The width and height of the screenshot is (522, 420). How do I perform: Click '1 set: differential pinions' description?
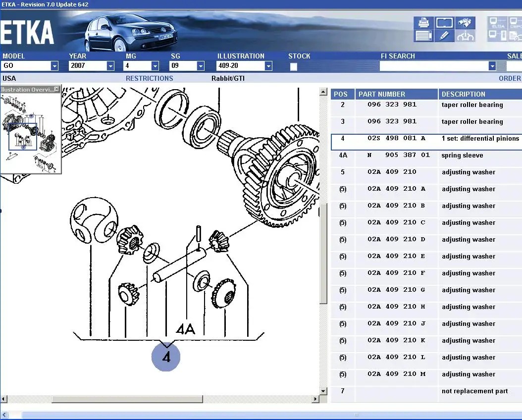(x=480, y=139)
